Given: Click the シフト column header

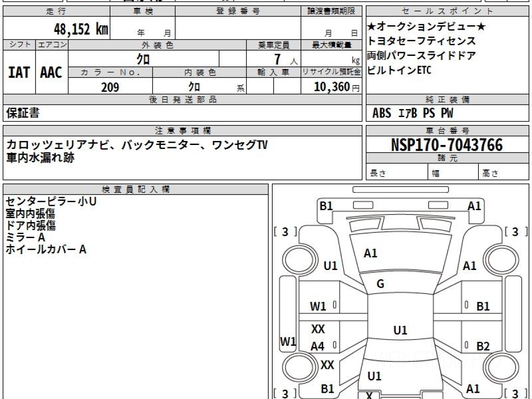Looking at the screenshot, I should click(x=19, y=45).
